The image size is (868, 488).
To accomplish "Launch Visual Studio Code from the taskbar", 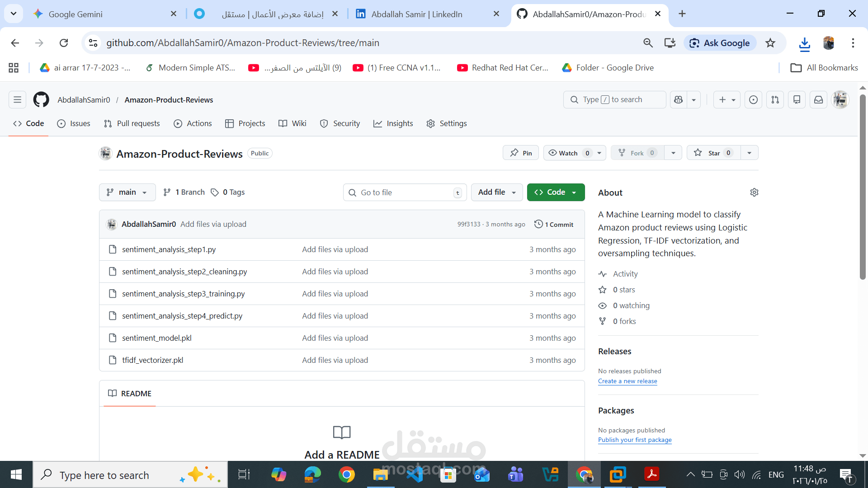I will [415, 474].
